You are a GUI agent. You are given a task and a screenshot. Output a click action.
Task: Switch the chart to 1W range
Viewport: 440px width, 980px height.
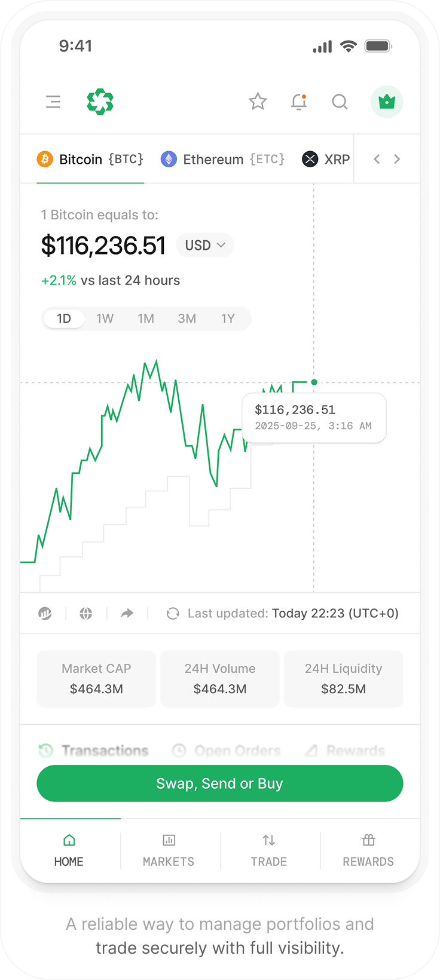coord(105,318)
